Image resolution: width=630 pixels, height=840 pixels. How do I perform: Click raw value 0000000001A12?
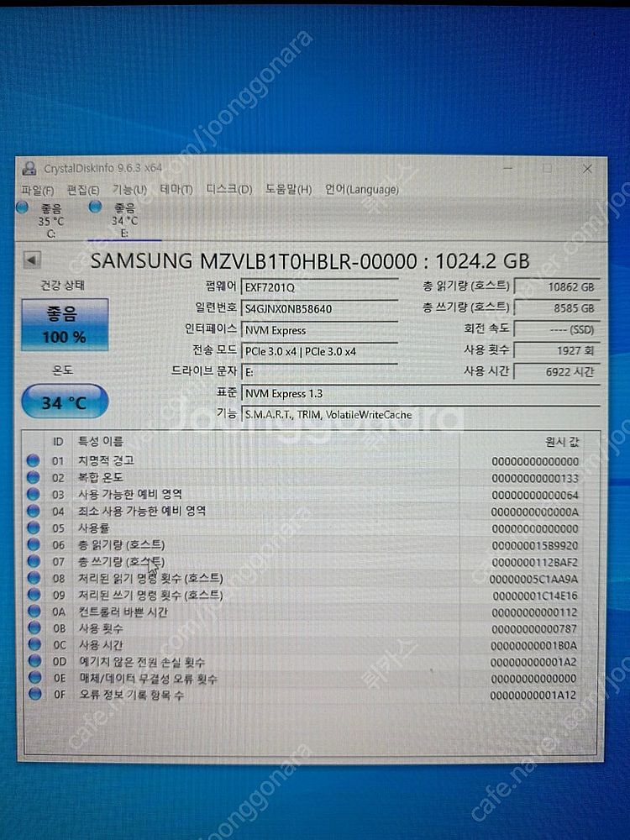(533, 696)
